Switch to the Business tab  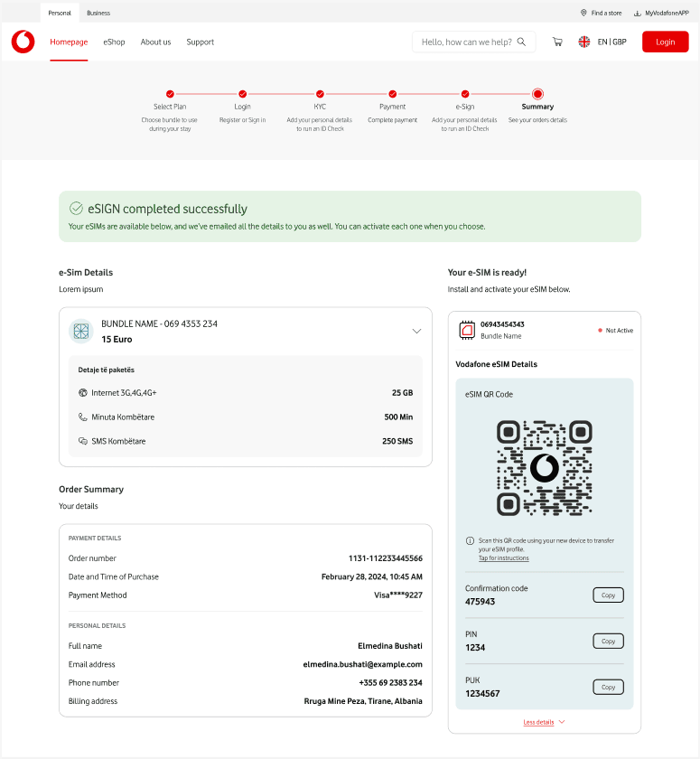click(98, 13)
